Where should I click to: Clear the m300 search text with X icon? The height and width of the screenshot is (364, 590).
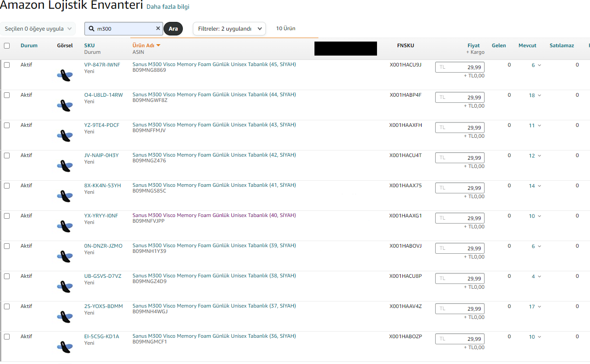(158, 28)
